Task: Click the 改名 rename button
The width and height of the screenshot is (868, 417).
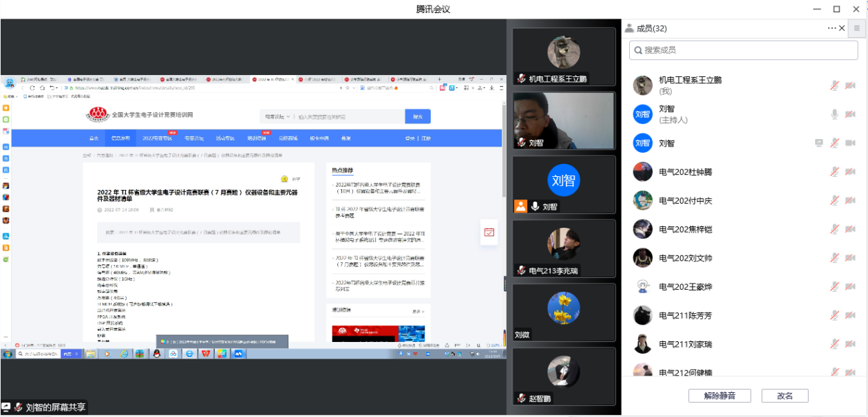Action: (785, 396)
